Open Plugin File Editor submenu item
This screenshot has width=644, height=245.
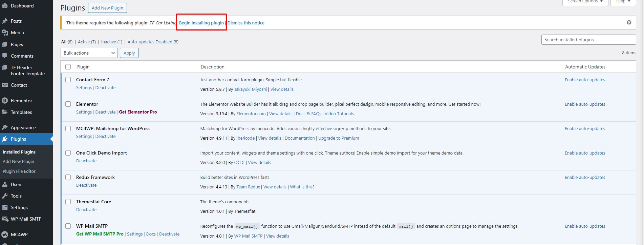[19, 171]
